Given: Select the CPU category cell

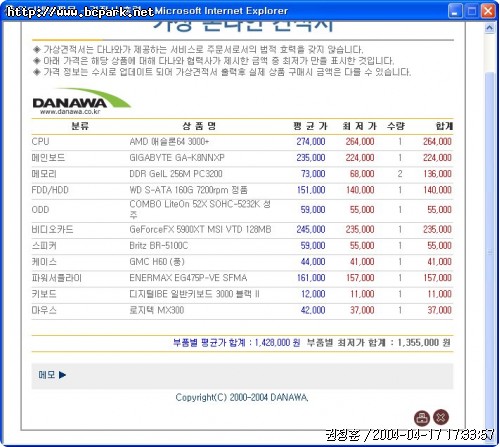Looking at the screenshot, I should (40, 142).
